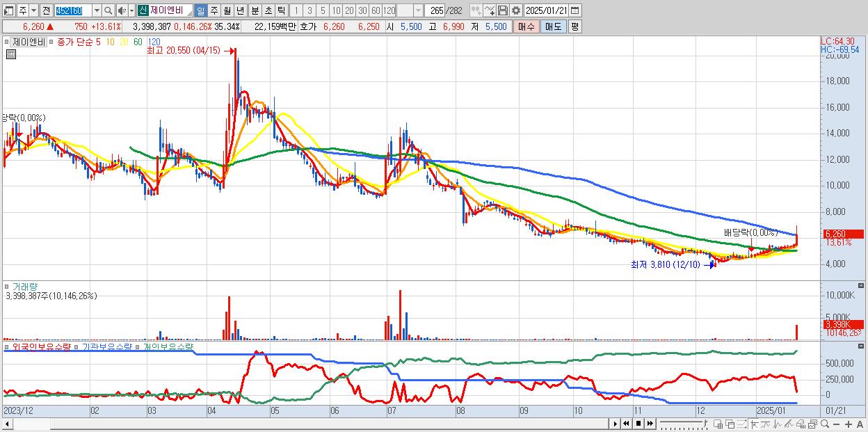This screenshot has width=868, height=432.
Task: Click the dashed chart-range icon
Action: coord(741,424)
